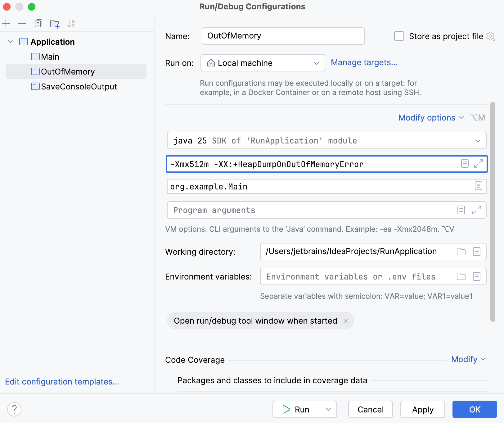Remove the selected configuration with the minus icon
The width and height of the screenshot is (504, 423).
(22, 24)
